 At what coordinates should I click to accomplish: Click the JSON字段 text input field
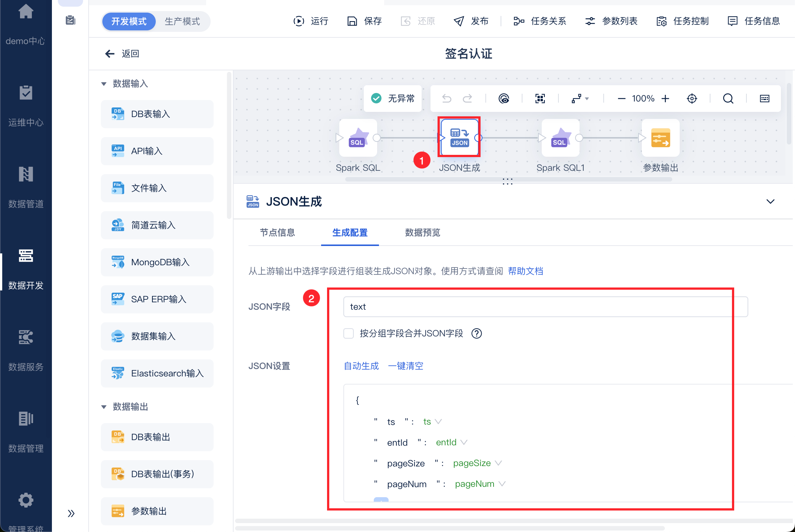[545, 307]
